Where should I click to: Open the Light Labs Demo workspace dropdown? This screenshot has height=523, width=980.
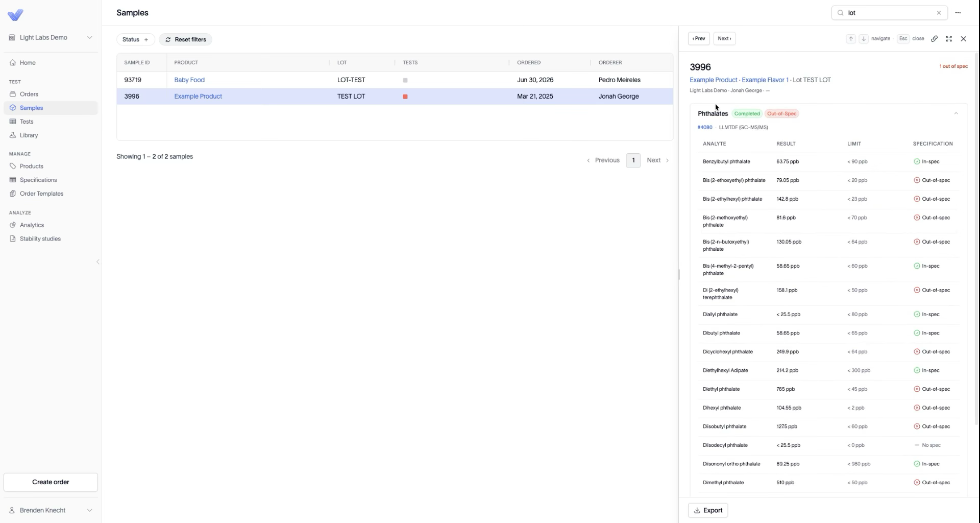(51, 38)
